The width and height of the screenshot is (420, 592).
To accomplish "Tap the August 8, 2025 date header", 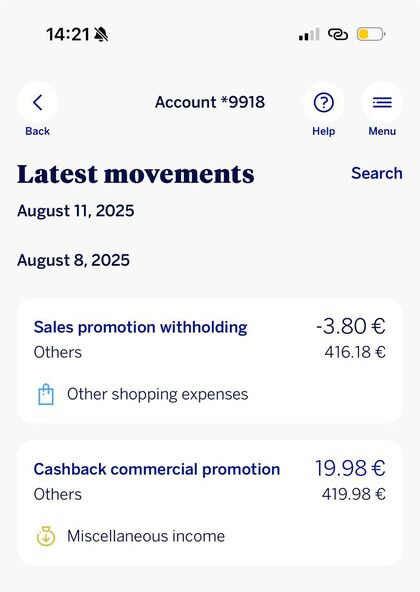I will click(73, 260).
